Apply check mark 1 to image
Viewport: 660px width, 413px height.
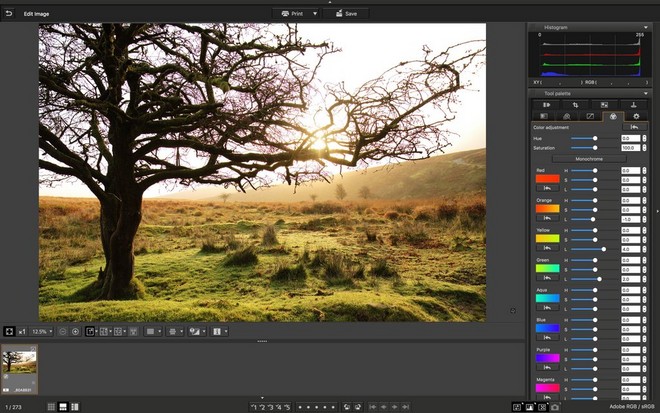point(254,407)
